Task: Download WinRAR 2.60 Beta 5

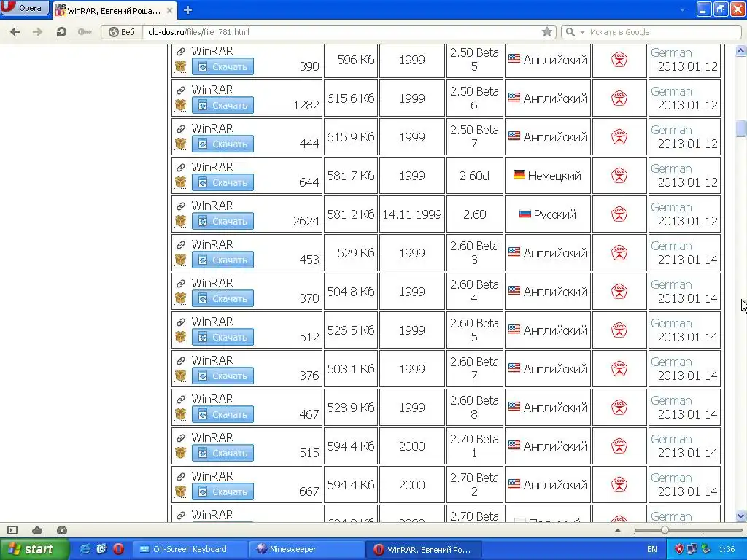Action: pyautogui.click(x=222, y=337)
